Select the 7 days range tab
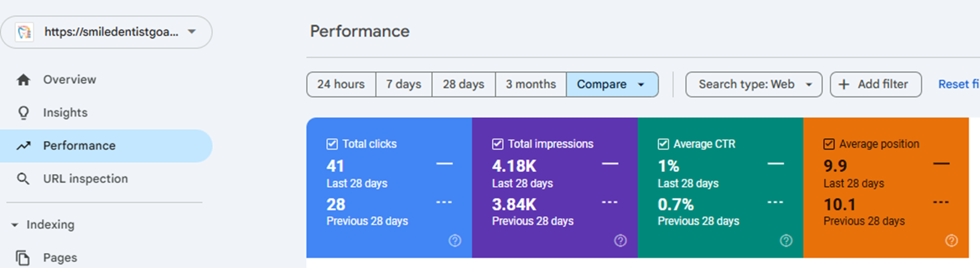Image resolution: width=980 pixels, height=268 pixels. point(404,85)
